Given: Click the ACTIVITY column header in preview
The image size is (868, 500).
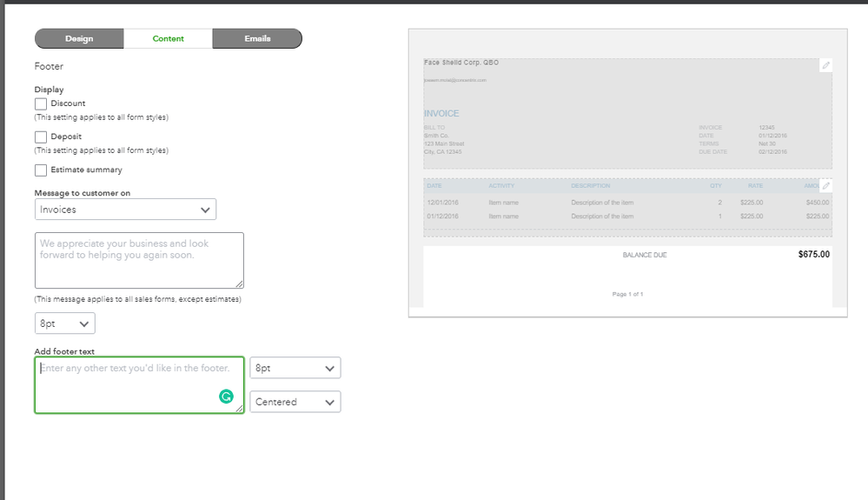Looking at the screenshot, I should pos(501,186).
